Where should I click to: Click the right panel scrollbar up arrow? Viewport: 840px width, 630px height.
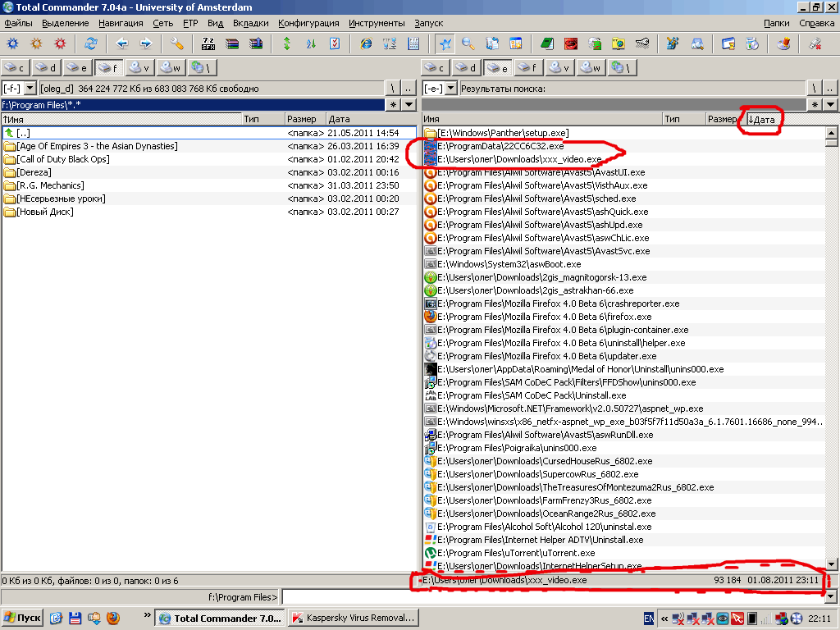(831, 133)
